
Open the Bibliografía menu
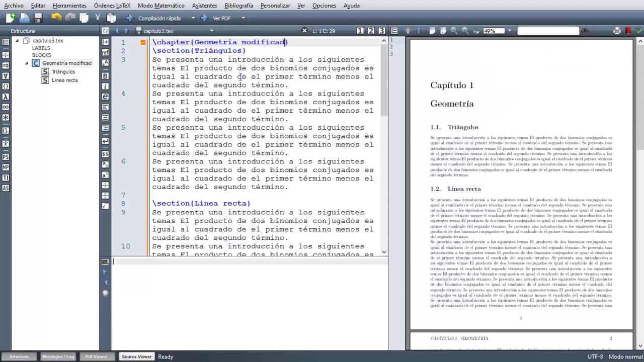pyautogui.click(x=238, y=6)
